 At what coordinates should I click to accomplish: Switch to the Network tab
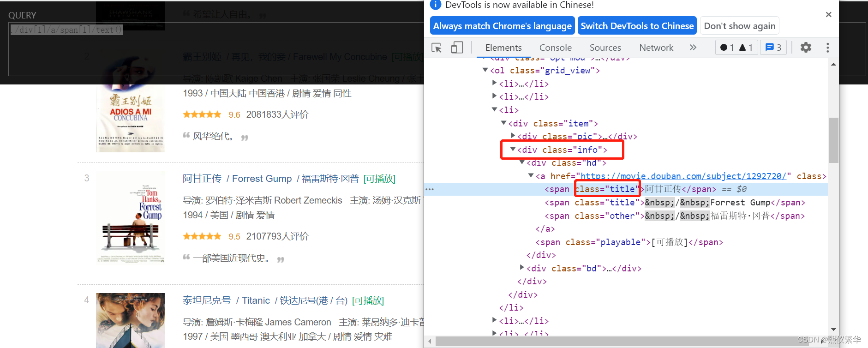pos(656,48)
